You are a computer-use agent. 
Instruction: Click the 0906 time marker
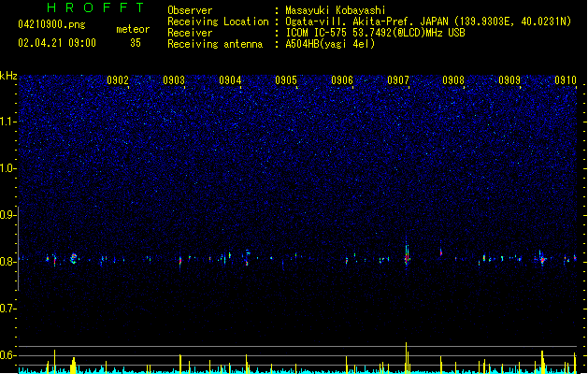tap(342, 80)
